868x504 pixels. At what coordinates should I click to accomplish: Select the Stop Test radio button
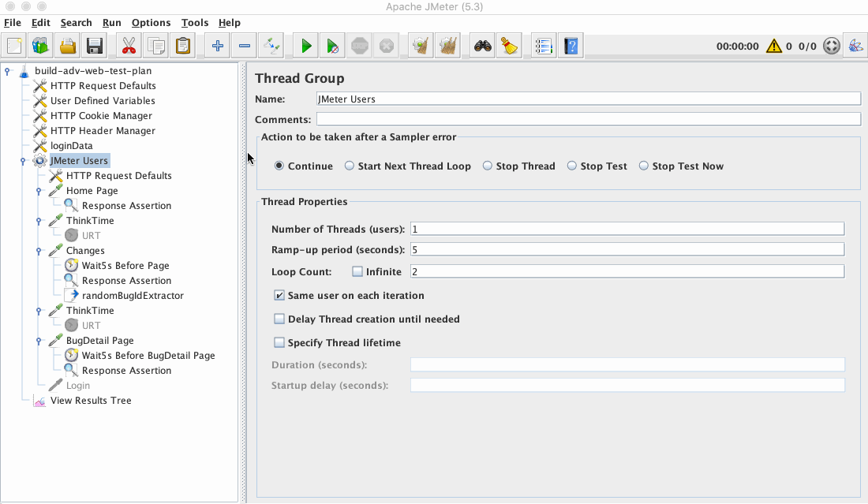(572, 166)
